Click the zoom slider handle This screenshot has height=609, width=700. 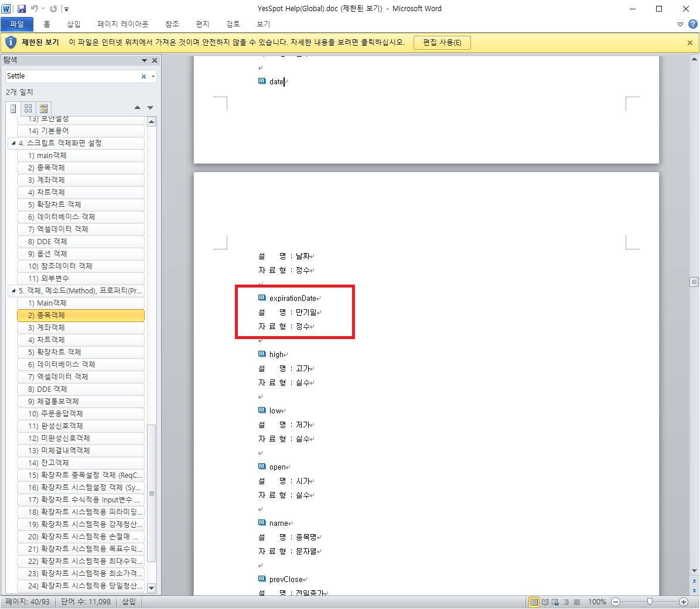pos(650,602)
